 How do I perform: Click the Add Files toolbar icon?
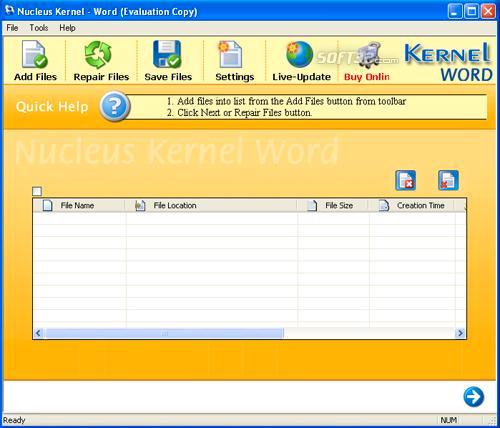[x=35, y=54]
